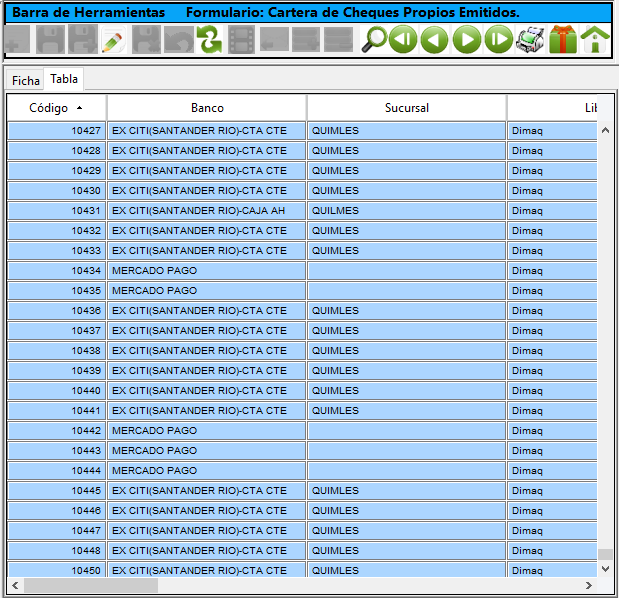Image resolution: width=619 pixels, height=598 pixels.
Task: Click the Sucursal column header
Action: [406, 107]
